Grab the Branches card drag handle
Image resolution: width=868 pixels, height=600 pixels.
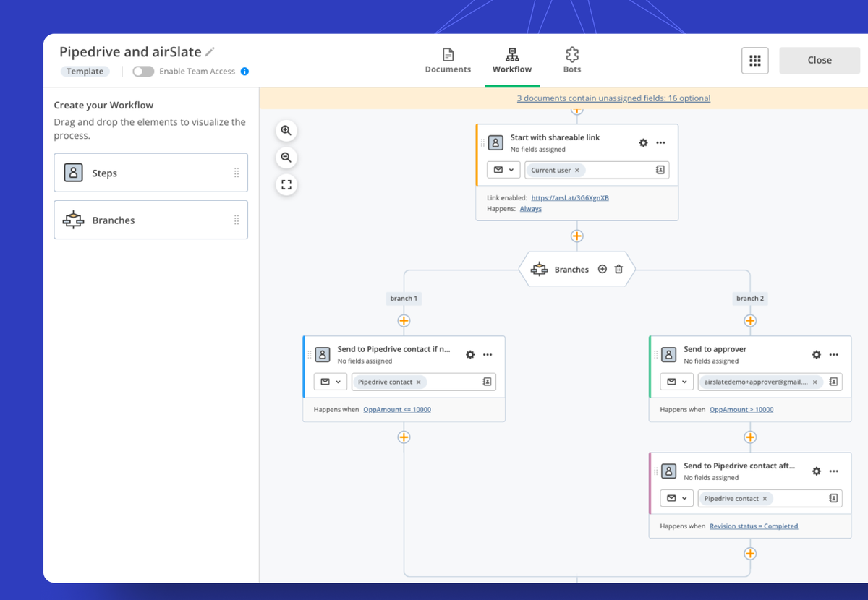(x=237, y=220)
